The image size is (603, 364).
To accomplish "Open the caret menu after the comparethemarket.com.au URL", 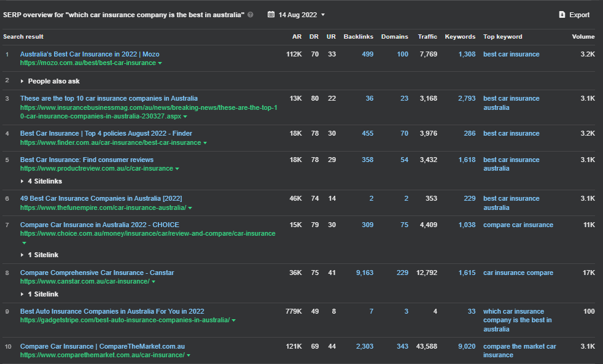I will (189, 355).
